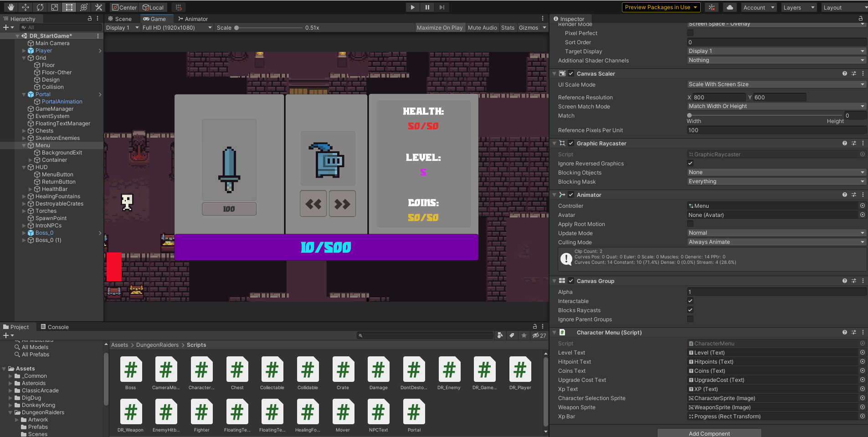Click the Step frame button
This screenshot has height=437, width=868.
[x=442, y=7]
